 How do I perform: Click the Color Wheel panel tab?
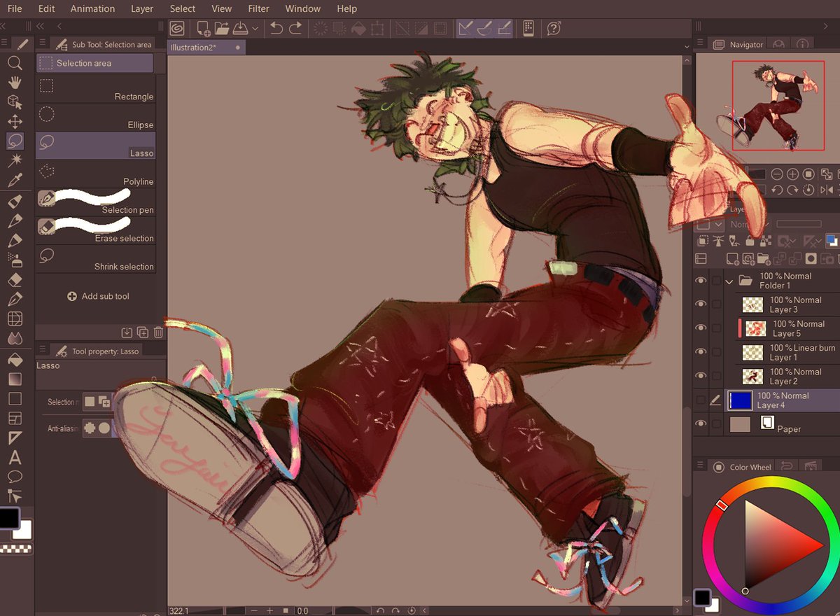742,467
